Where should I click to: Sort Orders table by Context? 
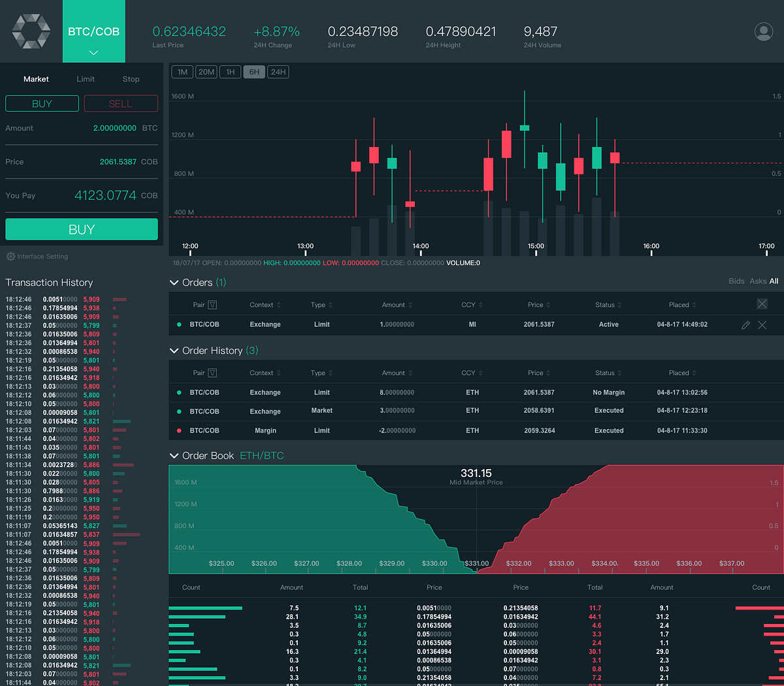(265, 304)
